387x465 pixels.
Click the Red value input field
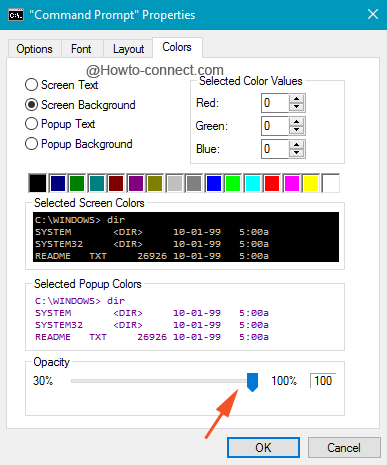[x=275, y=103]
